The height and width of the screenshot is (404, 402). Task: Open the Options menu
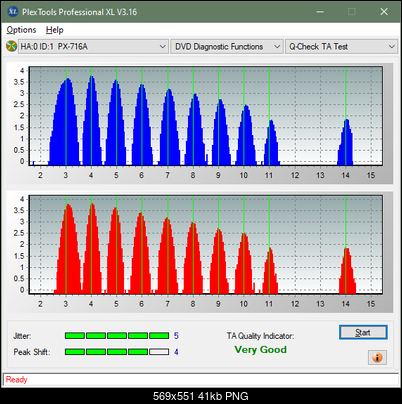(21, 30)
